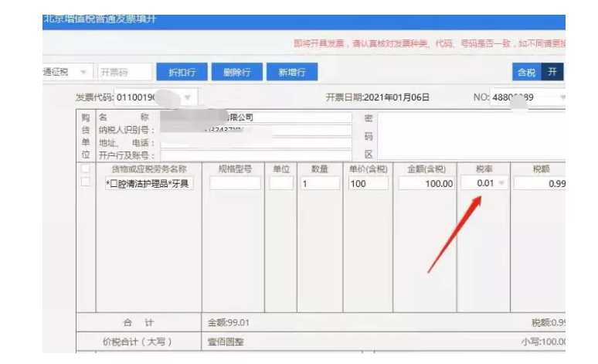Click the 金额(含税) field showing 100.00
Screen dimensions: 598x364
426,183
